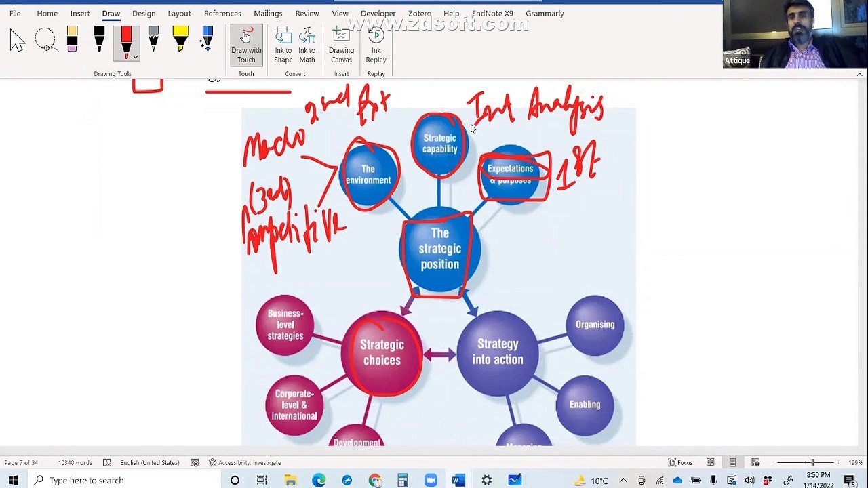Select the red pen
Screen dimensions: 868x488
(125, 42)
